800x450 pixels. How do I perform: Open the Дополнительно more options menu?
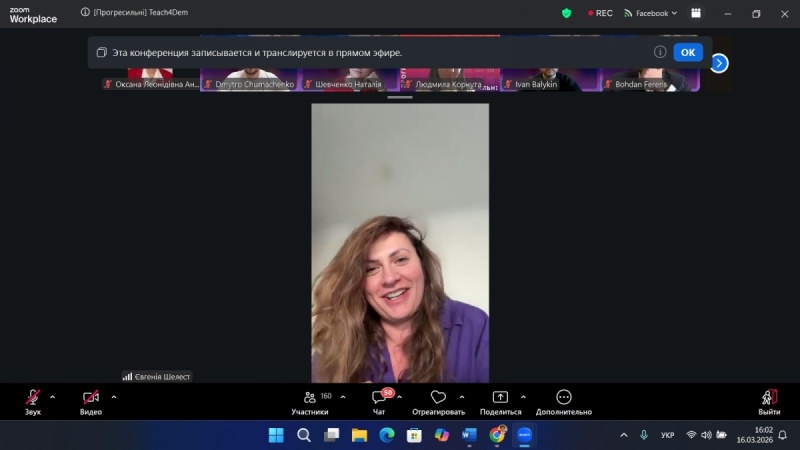(564, 398)
